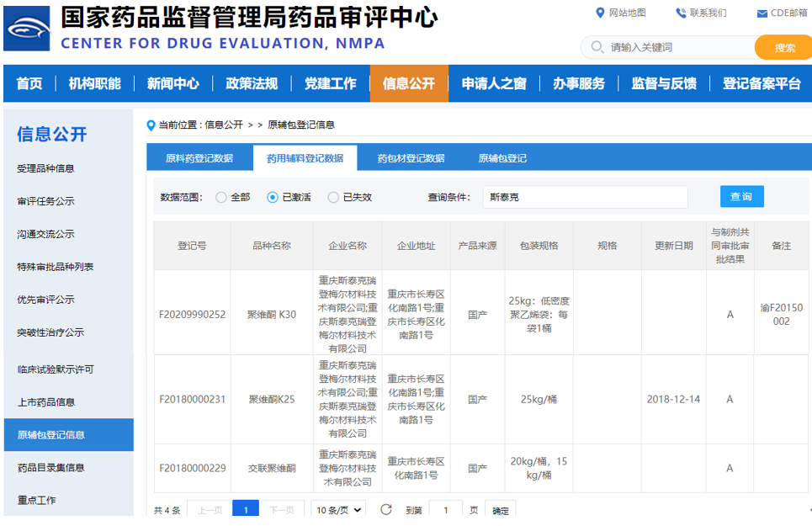
Task: Click the 网站地图 link
Action: pos(627,13)
